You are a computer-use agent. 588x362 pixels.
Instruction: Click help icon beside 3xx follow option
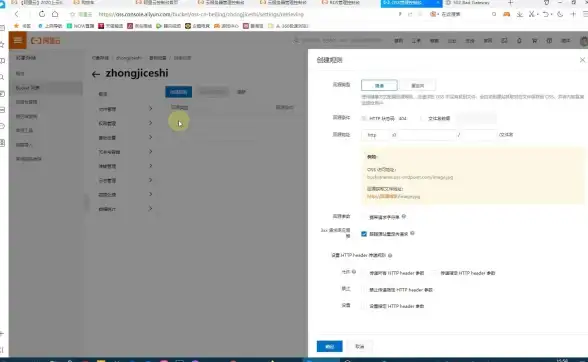tap(412, 233)
